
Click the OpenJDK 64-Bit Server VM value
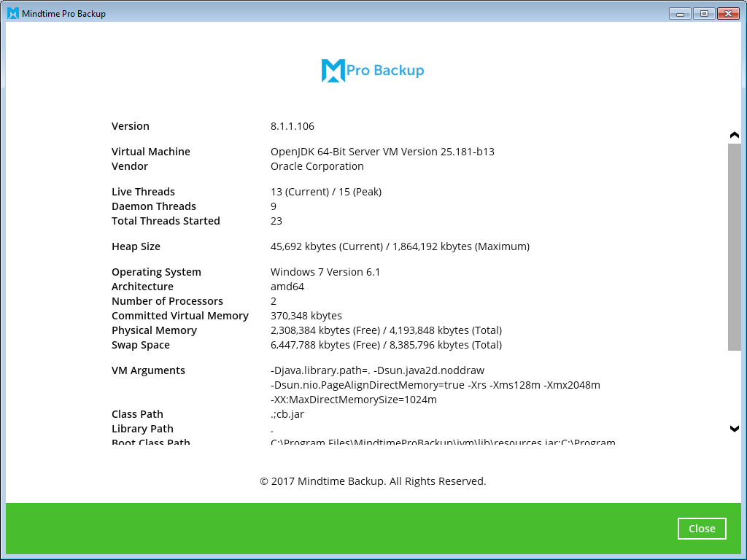[382, 152]
